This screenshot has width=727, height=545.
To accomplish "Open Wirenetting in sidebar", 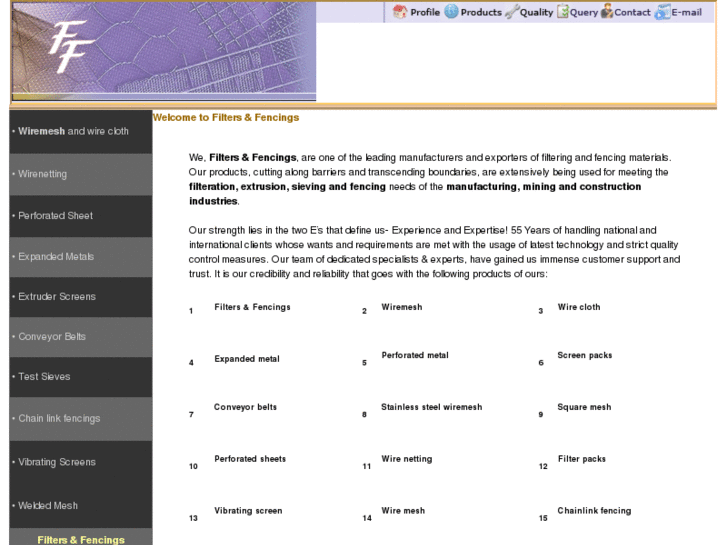I will [x=81, y=174].
